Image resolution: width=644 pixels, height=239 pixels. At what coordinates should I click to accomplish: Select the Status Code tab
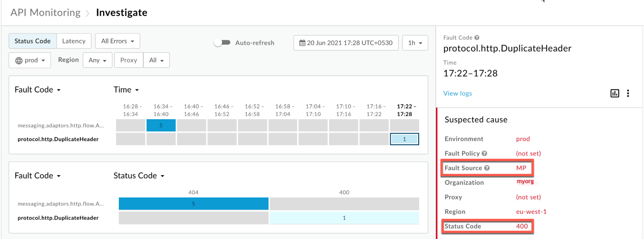click(33, 41)
